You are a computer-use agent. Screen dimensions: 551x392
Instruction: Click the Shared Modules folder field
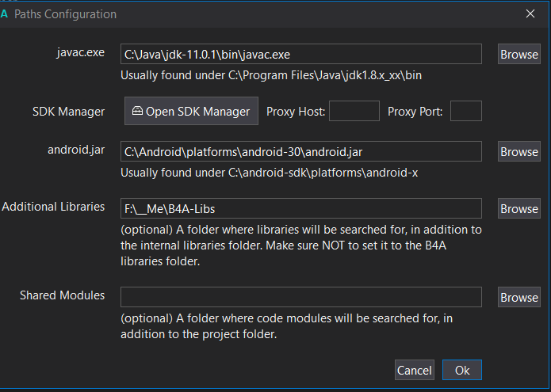pos(300,297)
